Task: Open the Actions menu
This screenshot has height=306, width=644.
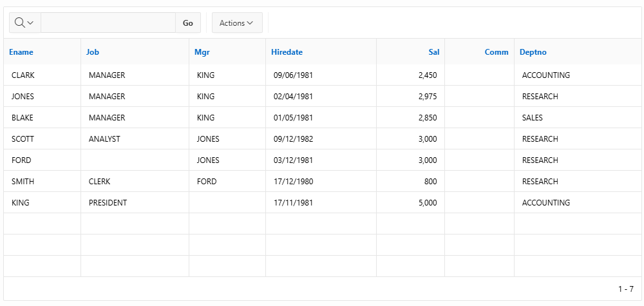Action: point(237,23)
